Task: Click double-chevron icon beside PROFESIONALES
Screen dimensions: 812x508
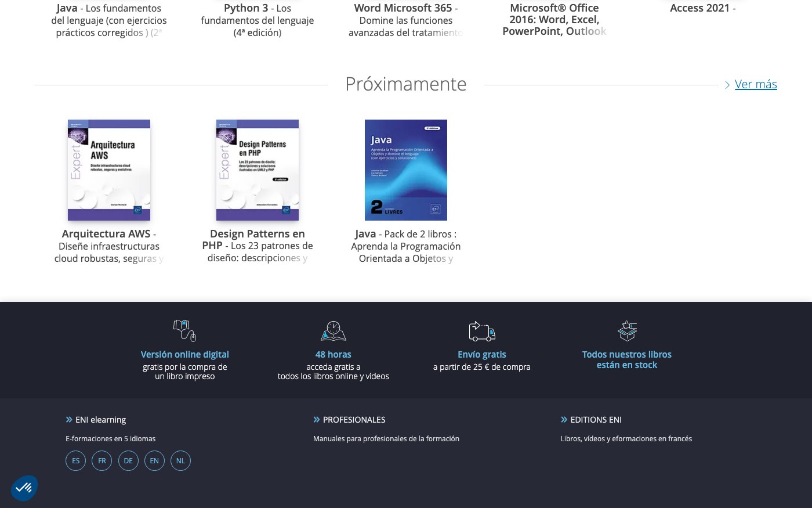Action: tap(317, 419)
